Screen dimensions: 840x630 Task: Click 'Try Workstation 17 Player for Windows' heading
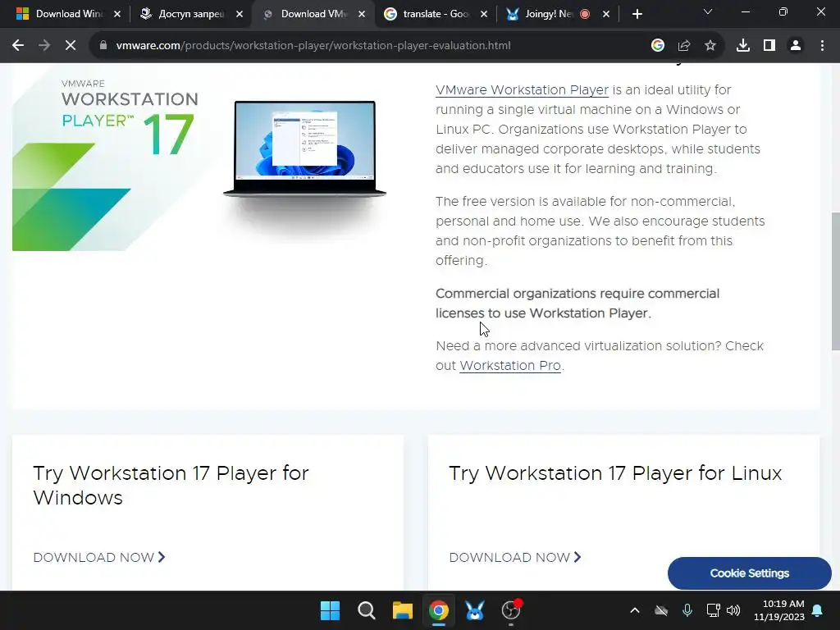(x=171, y=486)
